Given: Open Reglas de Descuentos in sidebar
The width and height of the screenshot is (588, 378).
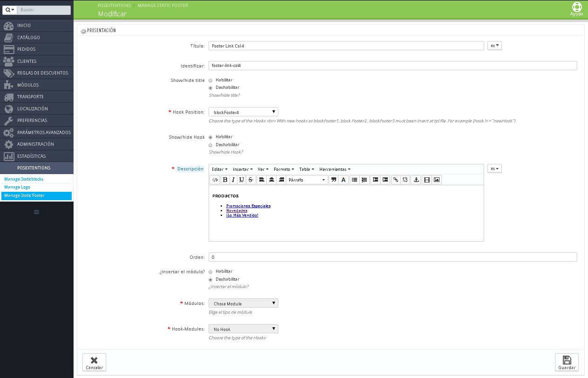Looking at the screenshot, I should (x=37, y=73).
